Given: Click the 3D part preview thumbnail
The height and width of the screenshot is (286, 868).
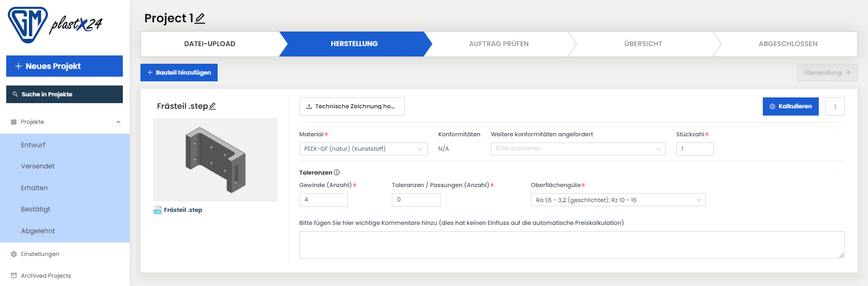Looking at the screenshot, I should coord(215,160).
